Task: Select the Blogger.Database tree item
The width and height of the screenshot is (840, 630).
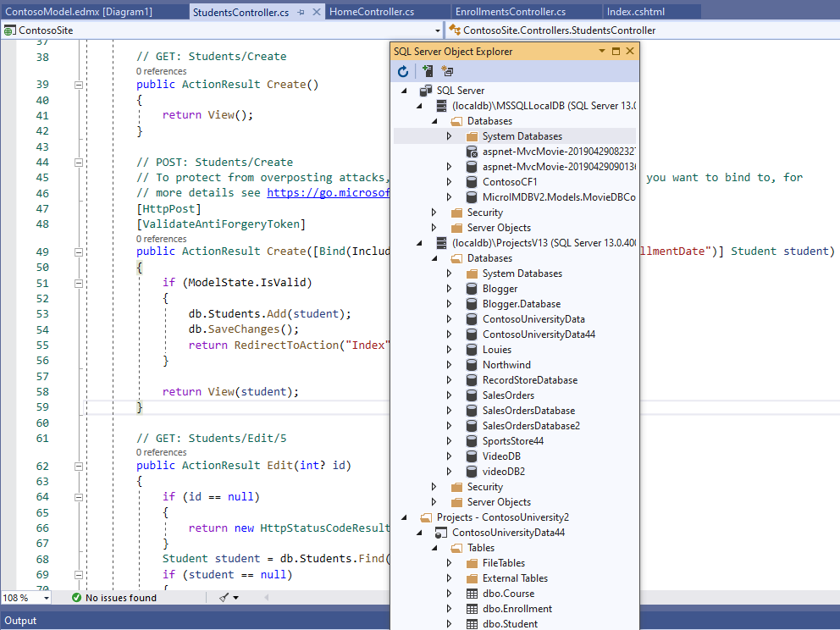Action: click(522, 304)
